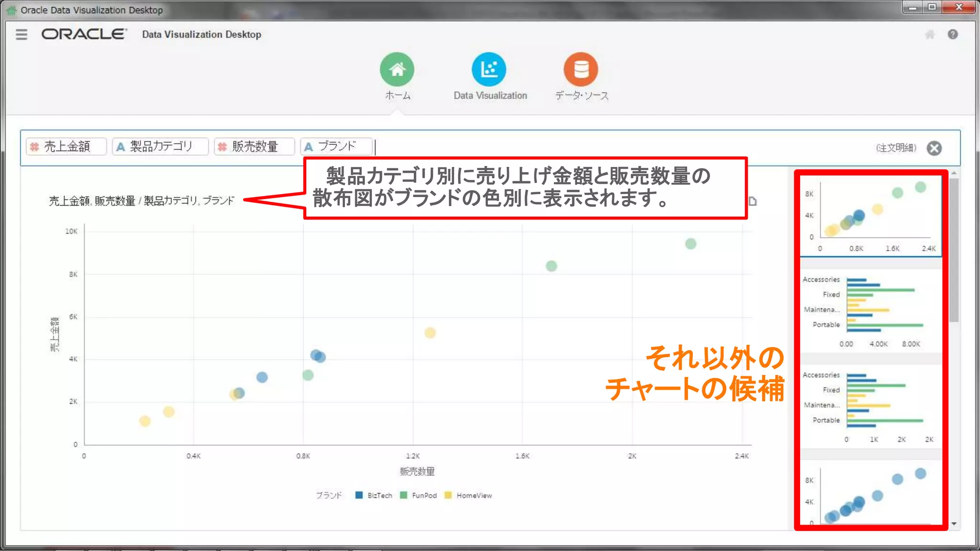980x551 pixels.
Task: Click the green data point near 0.8K
Action: (x=308, y=375)
